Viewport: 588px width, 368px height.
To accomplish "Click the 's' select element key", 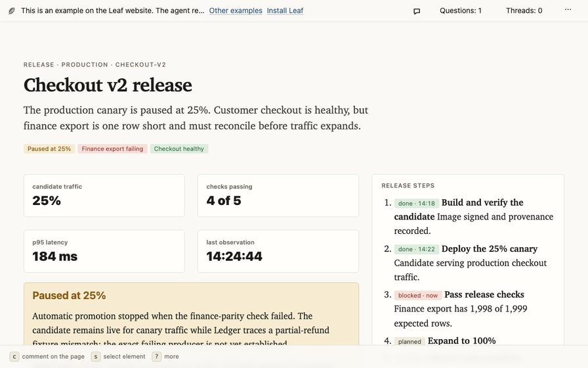I will pyautogui.click(x=96, y=356).
